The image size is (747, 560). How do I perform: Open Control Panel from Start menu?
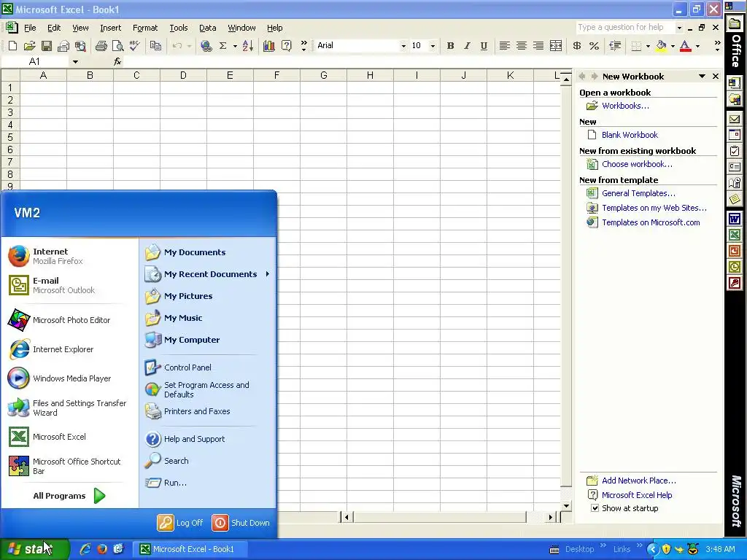point(187,367)
